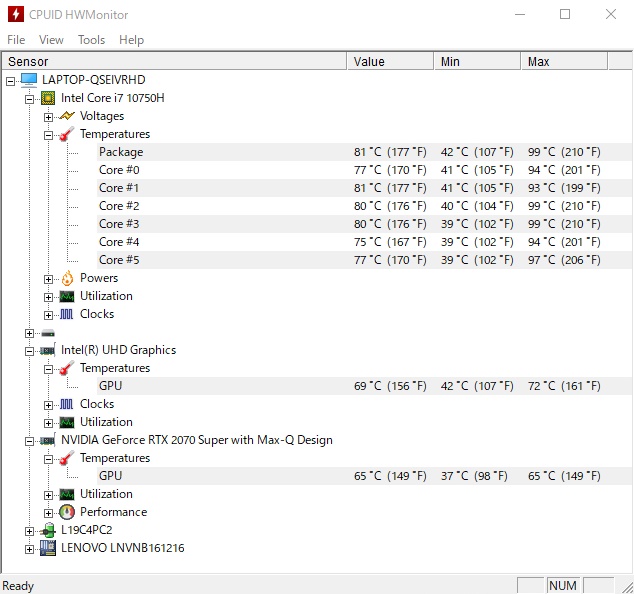Click the Max column header
Image resolution: width=634 pixels, height=594 pixels.
click(565, 61)
